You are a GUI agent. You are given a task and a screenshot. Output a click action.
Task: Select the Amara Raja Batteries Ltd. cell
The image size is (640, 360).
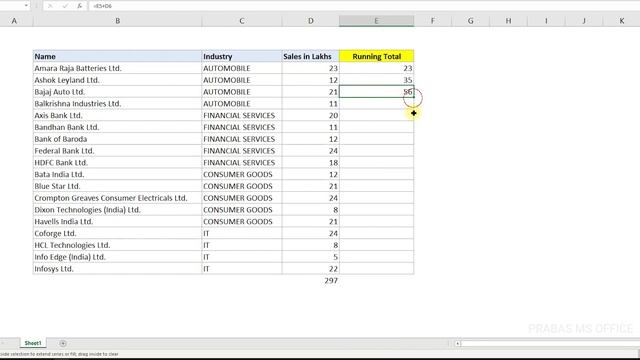(117, 68)
